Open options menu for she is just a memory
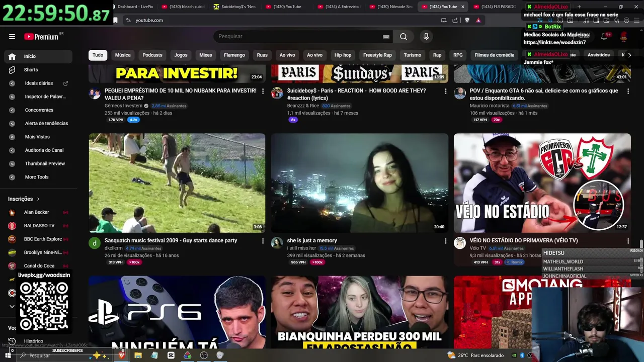This screenshot has height=362, width=644. tap(445, 241)
